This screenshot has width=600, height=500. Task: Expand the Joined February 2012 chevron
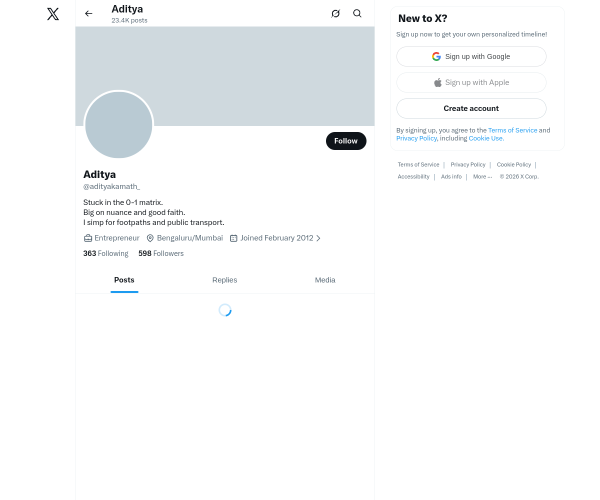click(318, 238)
